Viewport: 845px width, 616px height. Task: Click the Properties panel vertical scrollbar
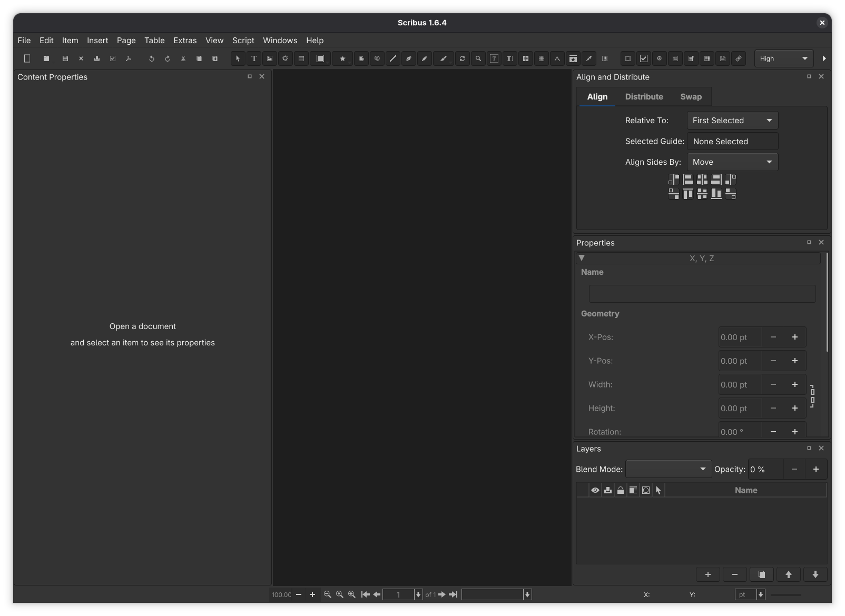pos(827,303)
